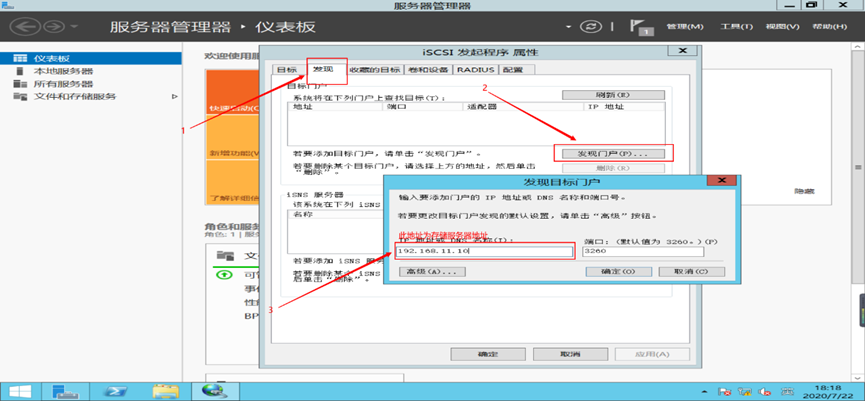The image size is (865, 401).
Task: Close the iSCSI 发起程序 属性 dialog
Action: (682, 51)
